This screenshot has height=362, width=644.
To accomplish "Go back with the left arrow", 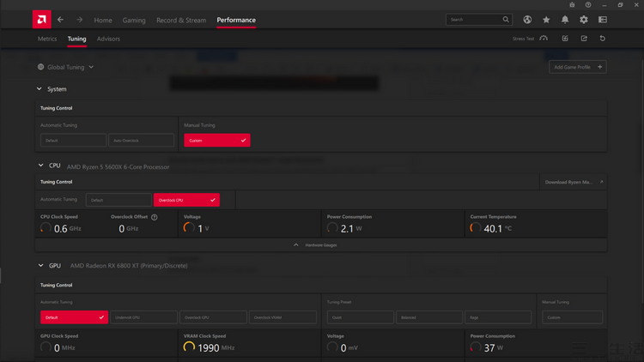I will pyautogui.click(x=60, y=20).
